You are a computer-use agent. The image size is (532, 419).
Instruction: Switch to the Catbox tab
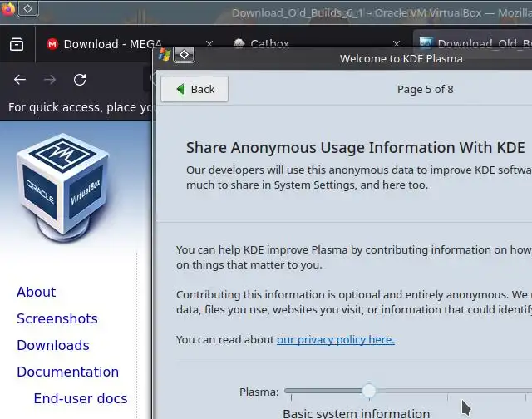[269, 44]
